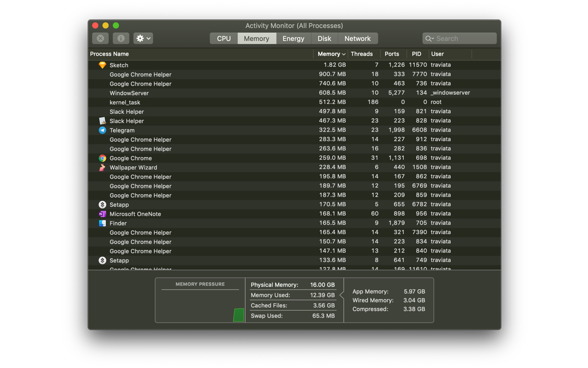Click the green memory pressure graph
588x368 pixels.
(238, 315)
